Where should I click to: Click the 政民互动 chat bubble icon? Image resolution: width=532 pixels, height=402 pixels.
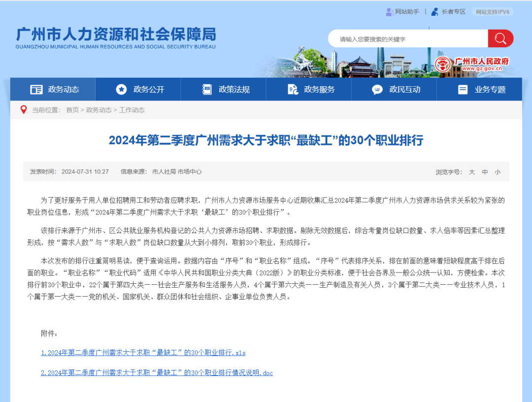377,89
